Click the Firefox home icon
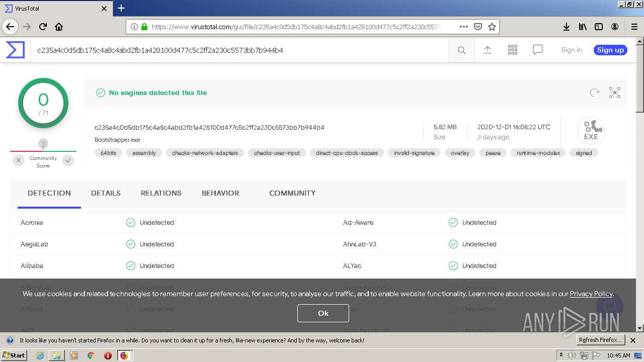Viewport: 644px width, 362px height. 59,27
